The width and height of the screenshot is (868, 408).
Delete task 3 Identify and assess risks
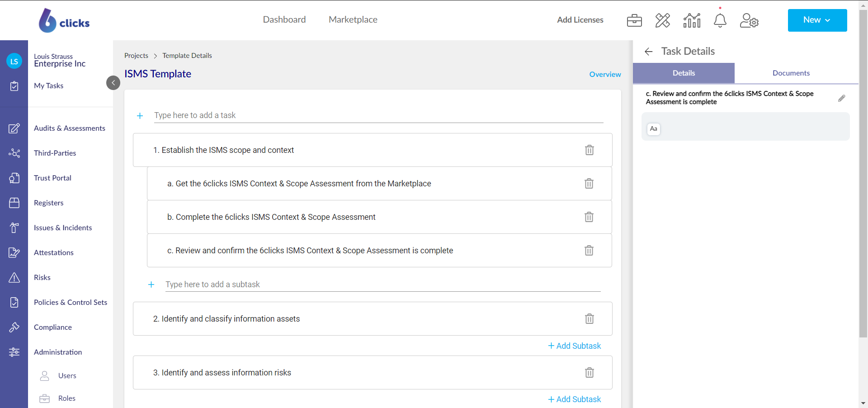point(590,373)
